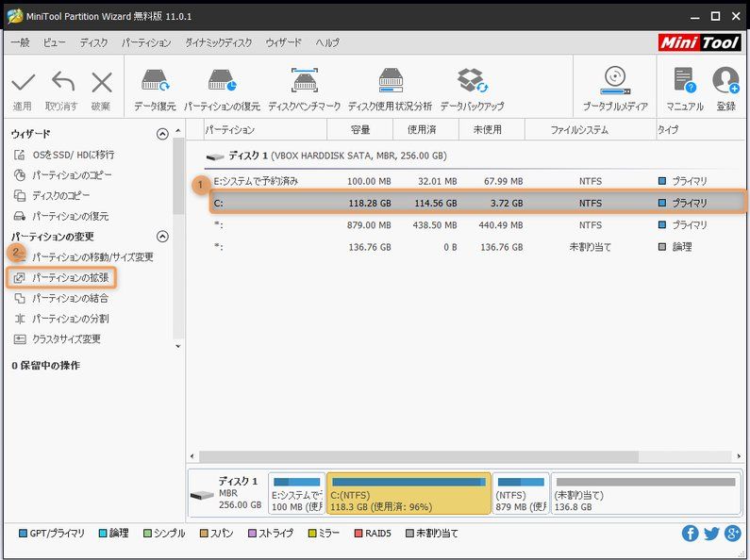Select Change Cluster Size (クラスタサイズ変更)
The width and height of the screenshot is (750, 560).
point(58,339)
